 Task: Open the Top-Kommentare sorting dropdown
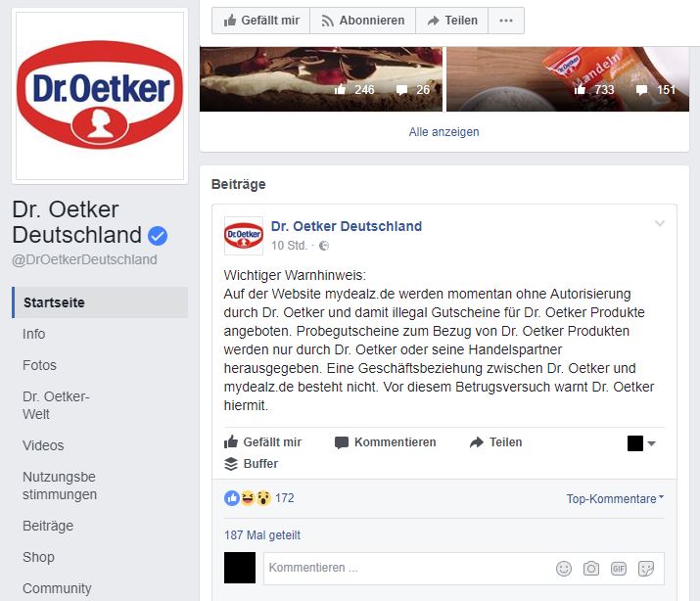pos(615,499)
